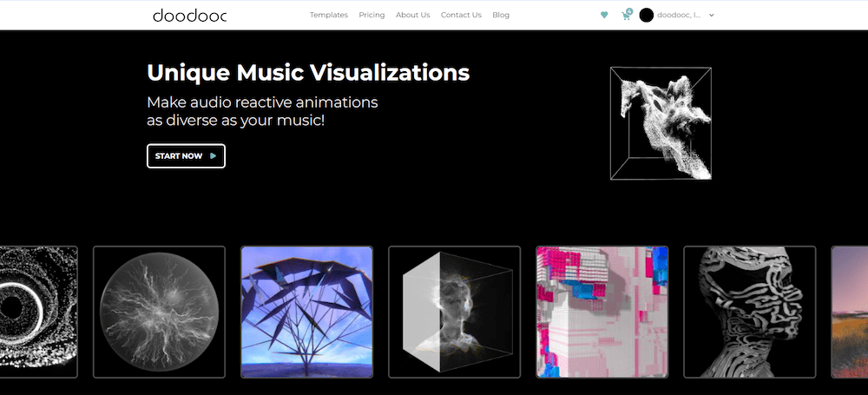
Task: Pick the patterned face profile thumbnail
Action: (749, 312)
